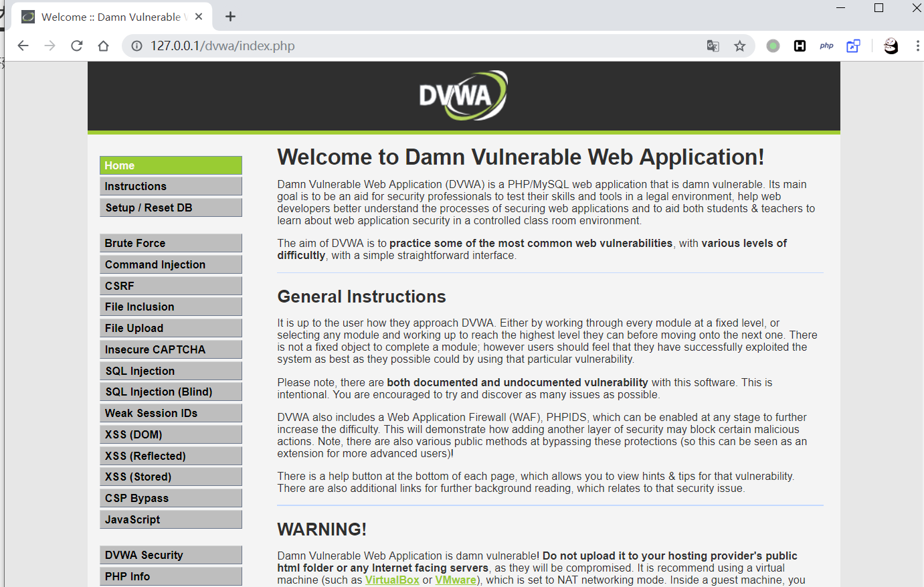924x587 pixels.
Task: Open the green circle extension icon
Action: [773, 46]
